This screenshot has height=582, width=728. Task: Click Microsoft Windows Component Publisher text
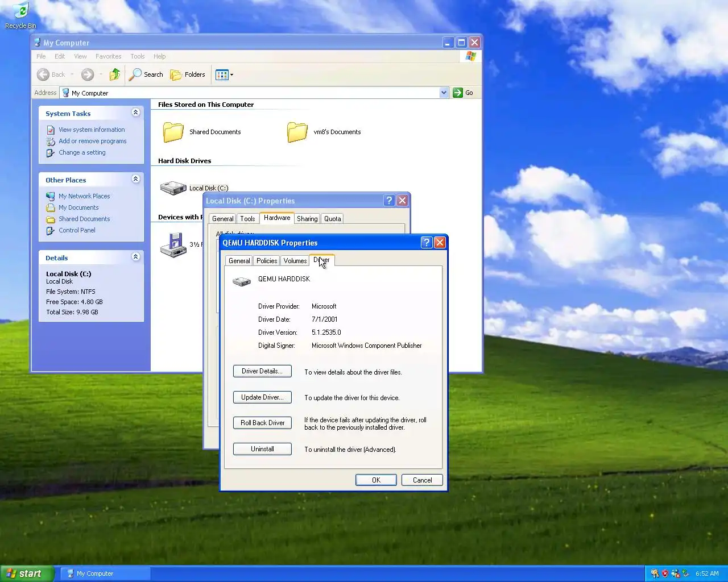[x=367, y=346]
